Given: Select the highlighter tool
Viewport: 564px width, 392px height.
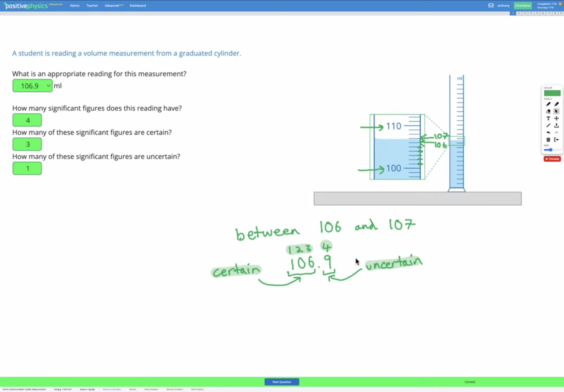Looking at the screenshot, I should click(556, 104).
